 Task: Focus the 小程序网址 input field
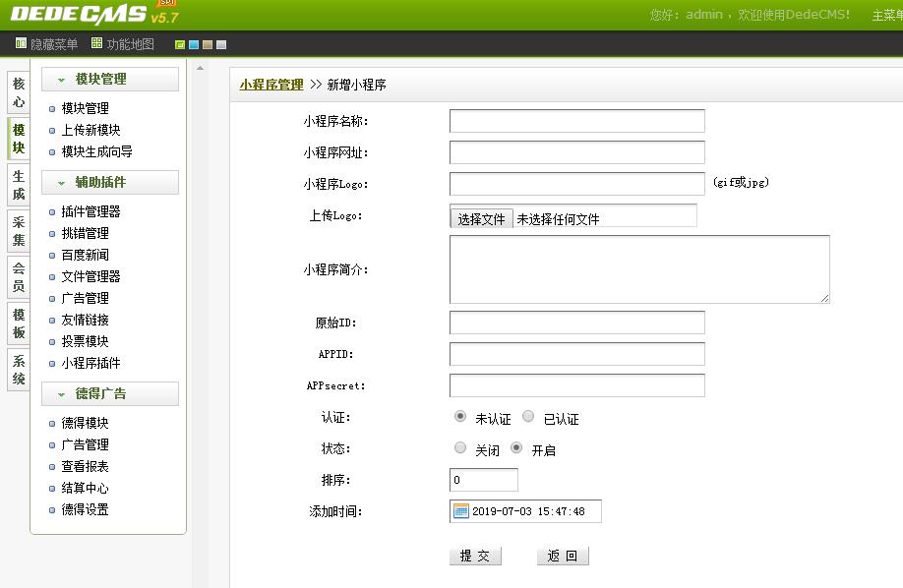[577, 152]
